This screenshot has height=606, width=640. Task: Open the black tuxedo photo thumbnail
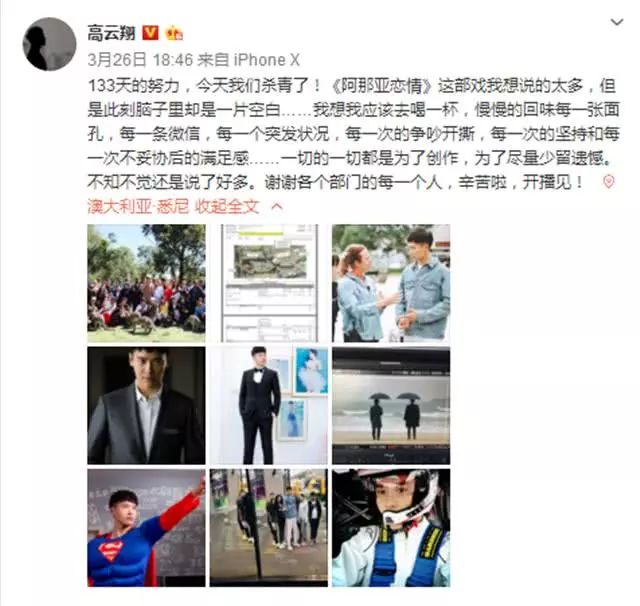(269, 406)
